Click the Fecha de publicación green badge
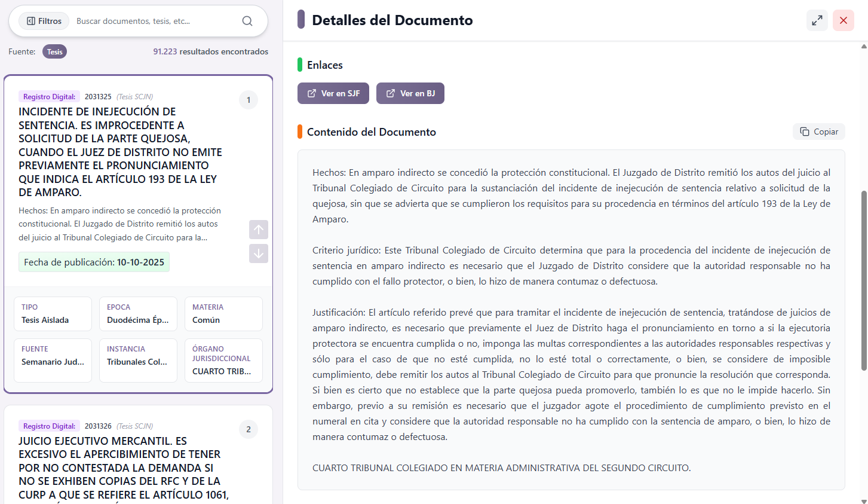 click(94, 262)
